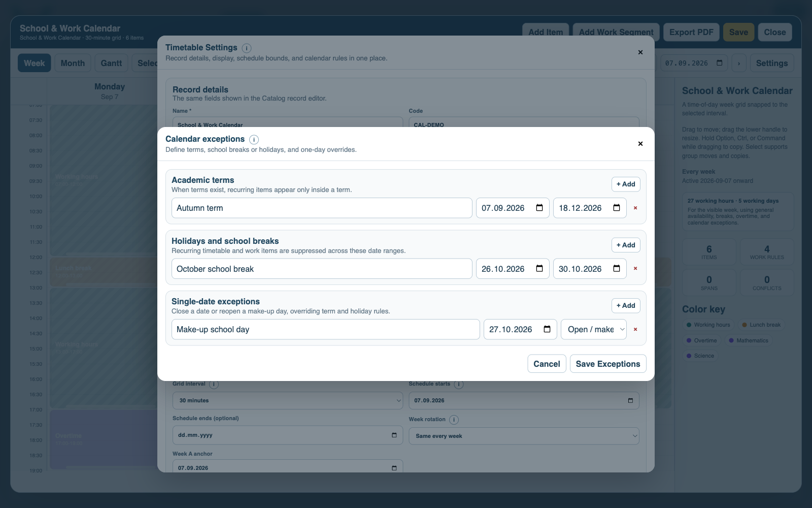The width and height of the screenshot is (812, 508).
Task: Open date picker for Make-up school day
Action: (547, 329)
